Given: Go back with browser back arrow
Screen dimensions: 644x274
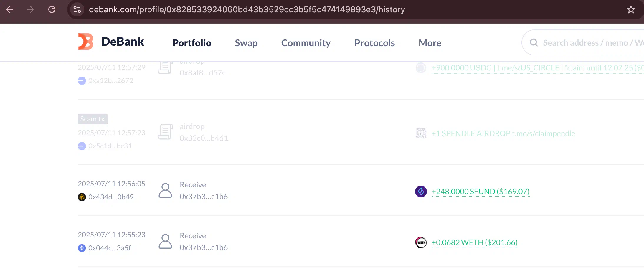Looking at the screenshot, I should [x=10, y=9].
